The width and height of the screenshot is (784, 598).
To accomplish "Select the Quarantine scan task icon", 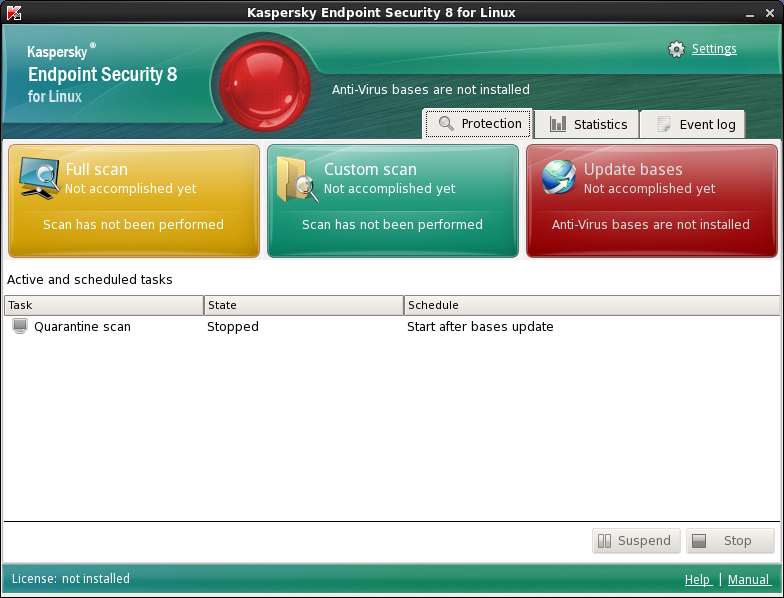I will (x=20, y=326).
